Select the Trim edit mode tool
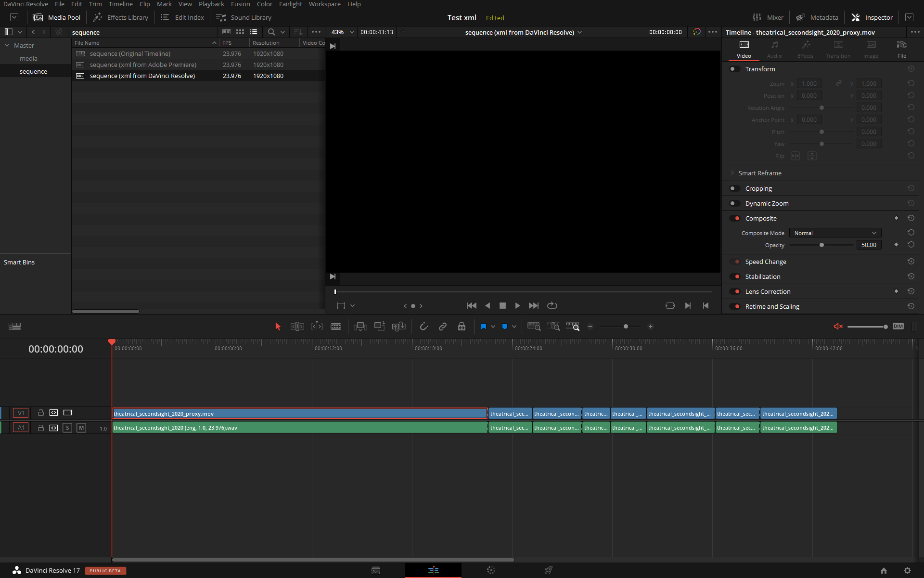 [x=297, y=327]
